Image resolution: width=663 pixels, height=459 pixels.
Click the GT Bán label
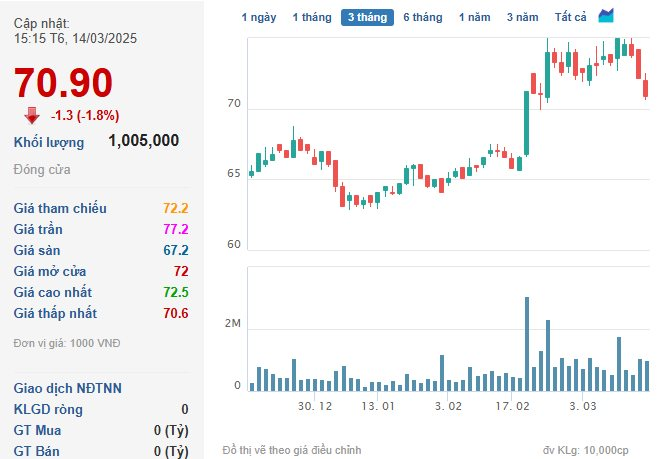pyautogui.click(x=36, y=451)
